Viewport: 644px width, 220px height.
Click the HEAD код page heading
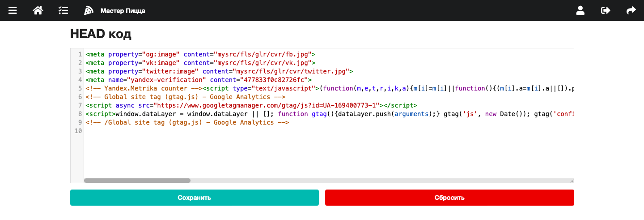101,34
